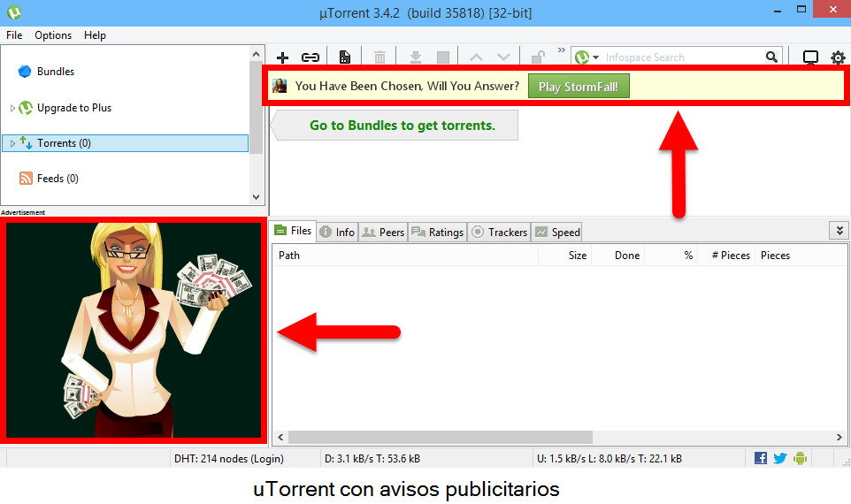Click the Add Torrent plus icon

(x=282, y=57)
